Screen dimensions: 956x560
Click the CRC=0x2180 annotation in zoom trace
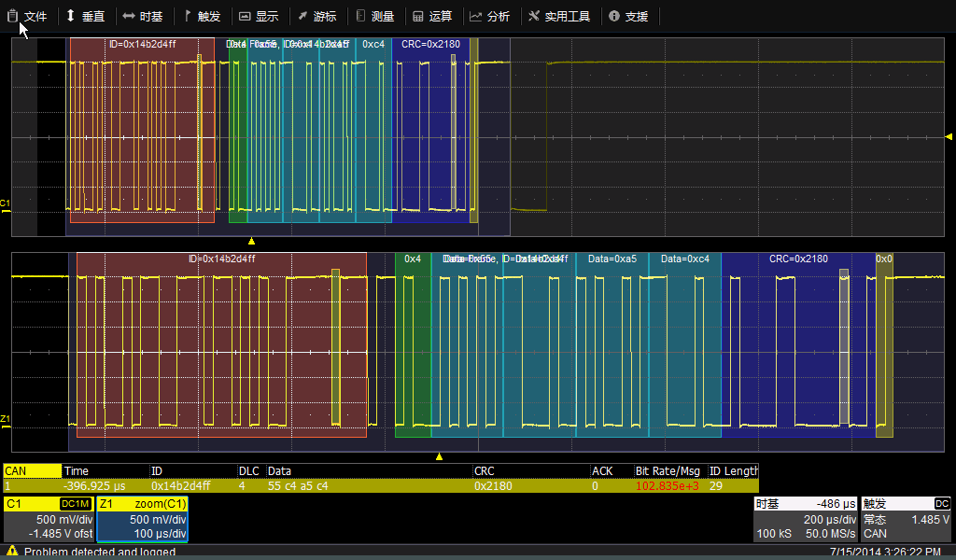pos(798,259)
